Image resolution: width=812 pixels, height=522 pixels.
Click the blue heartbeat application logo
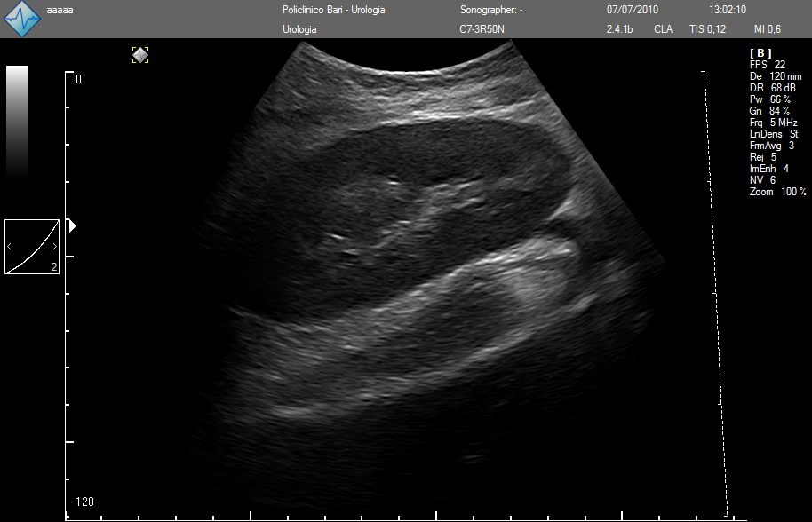point(23,19)
